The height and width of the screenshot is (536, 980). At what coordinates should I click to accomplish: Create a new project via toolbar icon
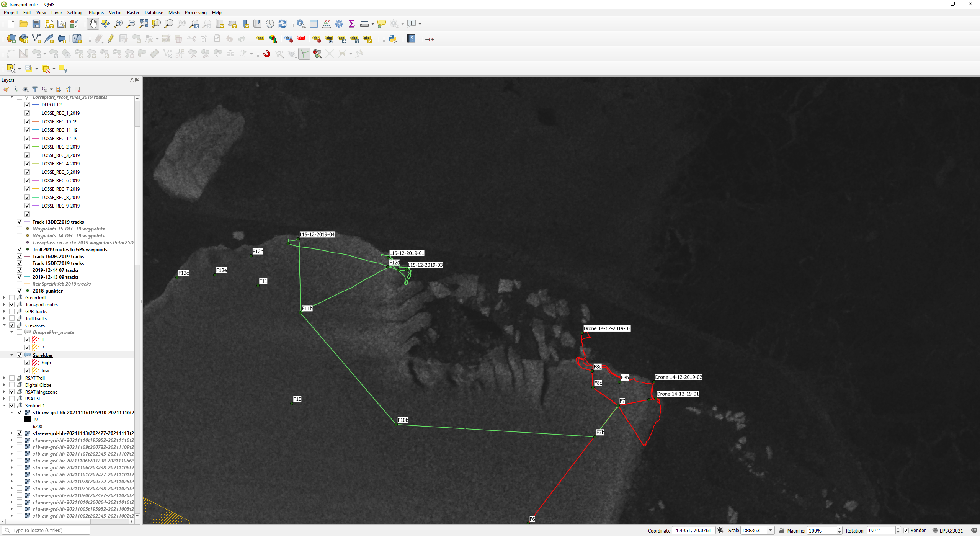(x=11, y=24)
